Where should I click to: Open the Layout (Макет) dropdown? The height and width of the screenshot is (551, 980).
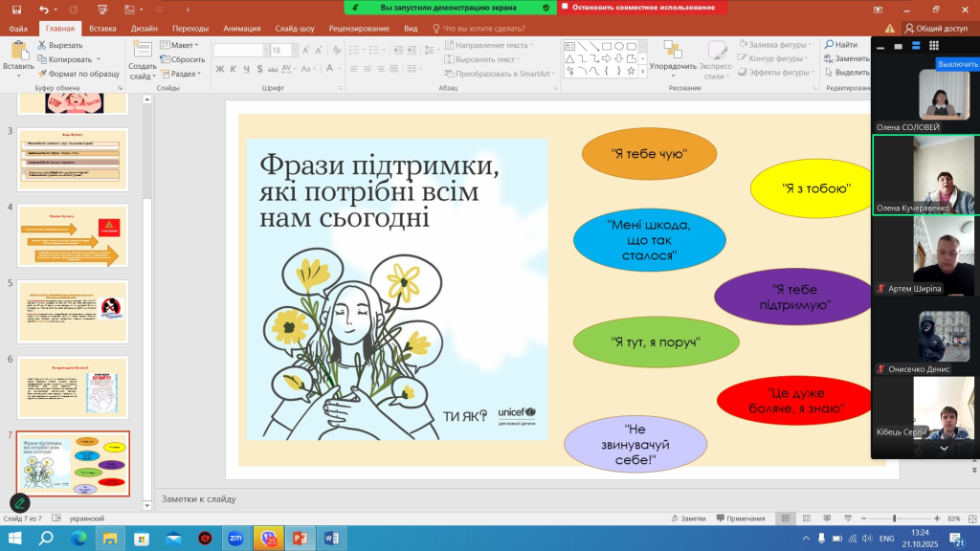[179, 45]
